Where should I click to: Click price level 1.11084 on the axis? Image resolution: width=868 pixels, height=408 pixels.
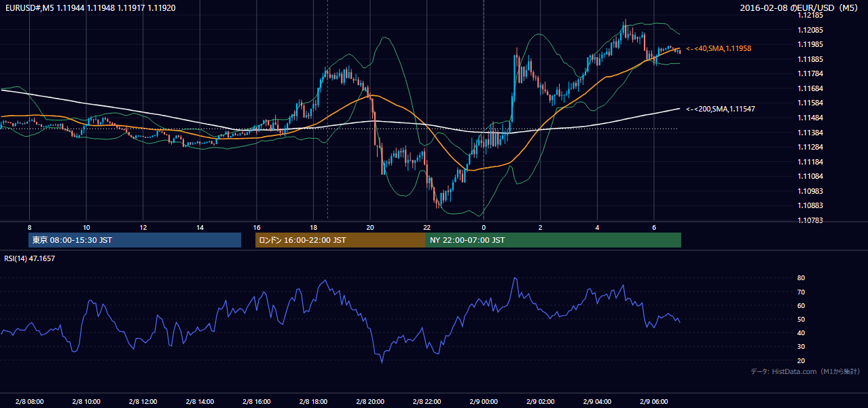tap(810, 176)
